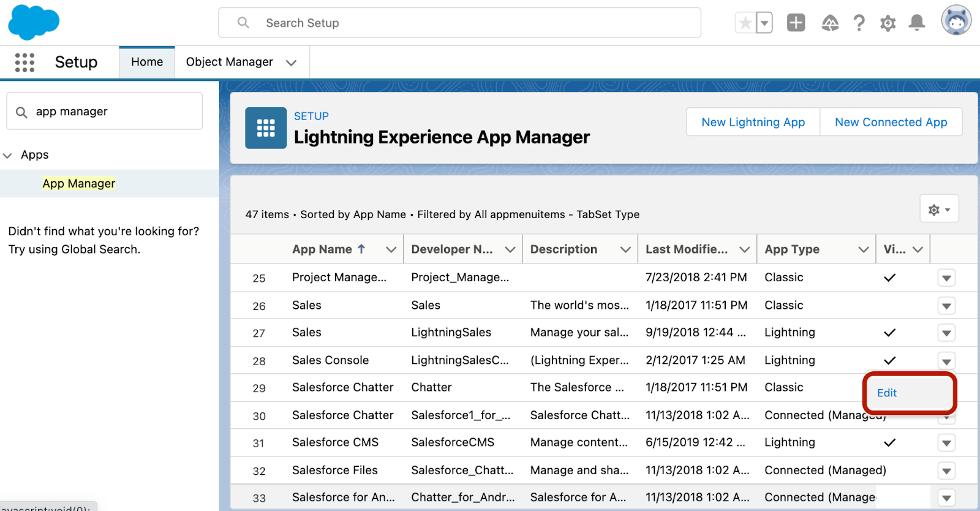Open the Last Modified column menu chevron
This screenshot has width=980, height=511.
(x=744, y=249)
